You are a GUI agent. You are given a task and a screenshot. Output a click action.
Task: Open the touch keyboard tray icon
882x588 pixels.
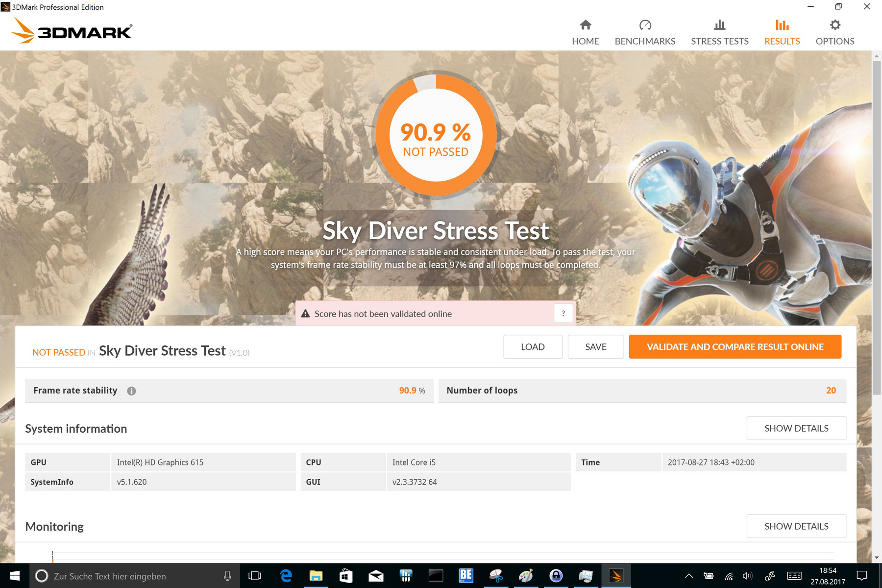pos(794,576)
